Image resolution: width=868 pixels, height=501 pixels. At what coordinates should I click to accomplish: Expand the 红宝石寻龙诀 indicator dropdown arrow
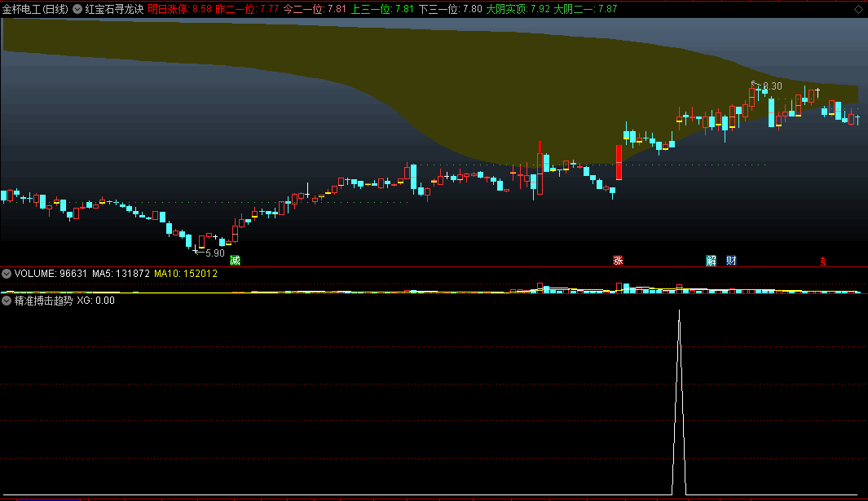tap(77, 9)
